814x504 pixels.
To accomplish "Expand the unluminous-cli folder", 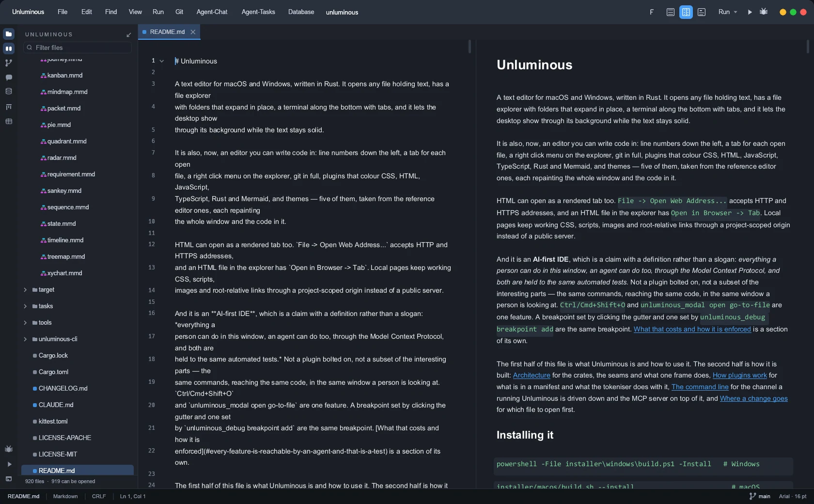I will tap(25, 339).
